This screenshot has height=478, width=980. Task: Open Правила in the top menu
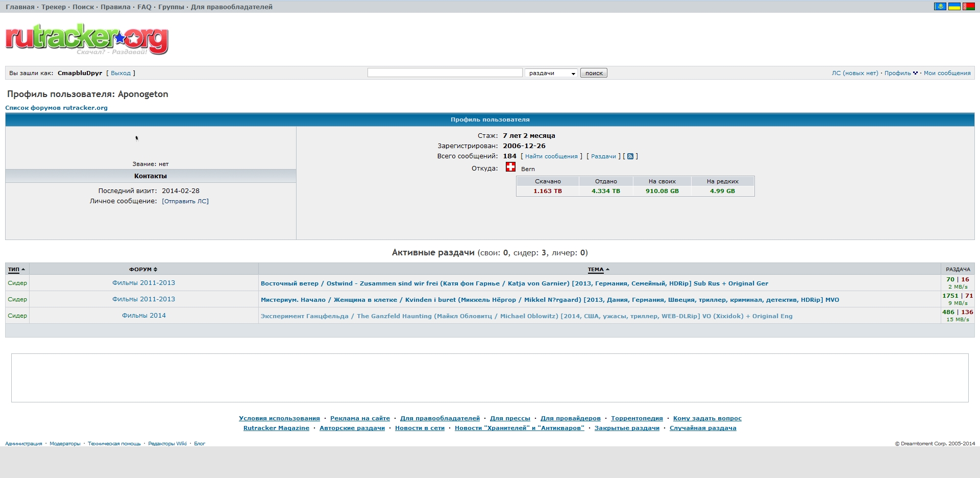pos(115,7)
